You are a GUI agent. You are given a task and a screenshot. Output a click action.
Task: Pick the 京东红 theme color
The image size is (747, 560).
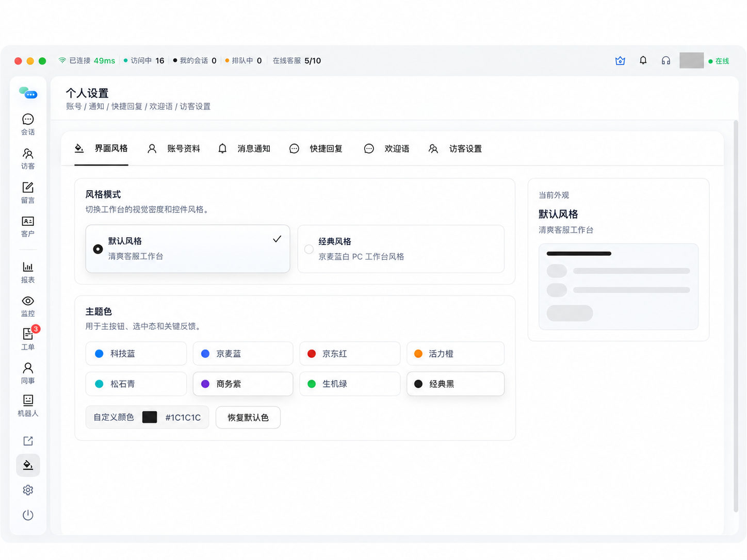tap(350, 354)
